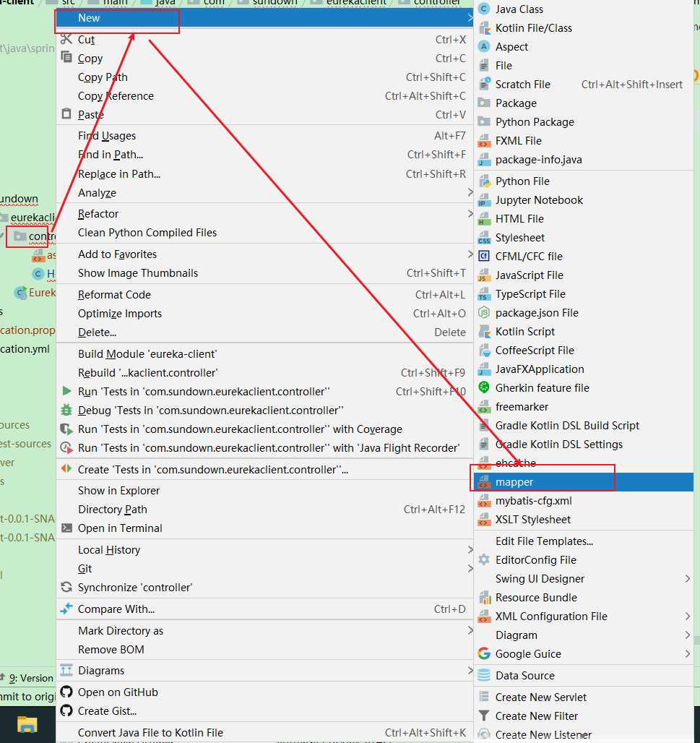The image size is (700, 743).
Task: Click the green Run Tests arrow icon
Action: coord(66,391)
